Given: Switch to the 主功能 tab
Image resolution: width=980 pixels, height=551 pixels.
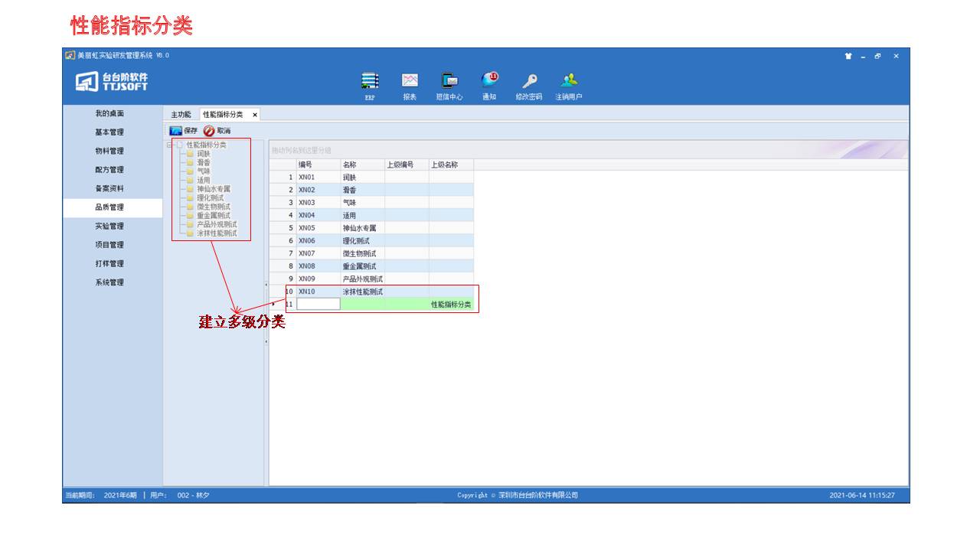Looking at the screenshot, I should pyautogui.click(x=181, y=114).
